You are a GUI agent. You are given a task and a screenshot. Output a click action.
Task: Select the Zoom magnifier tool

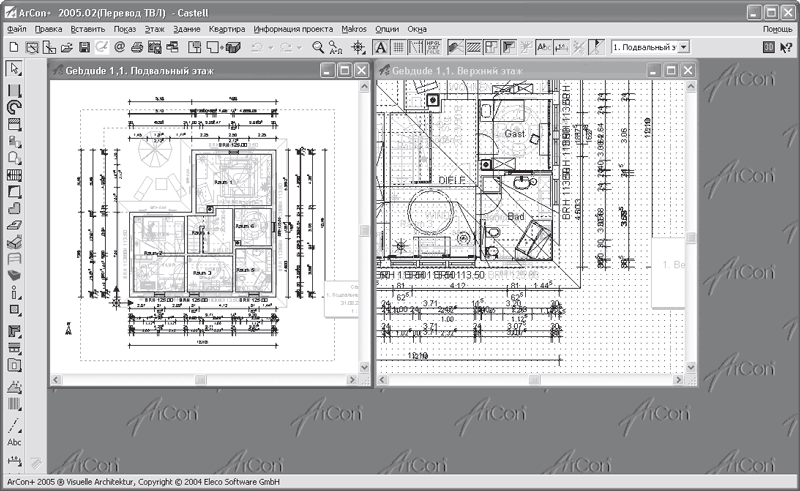(x=318, y=47)
